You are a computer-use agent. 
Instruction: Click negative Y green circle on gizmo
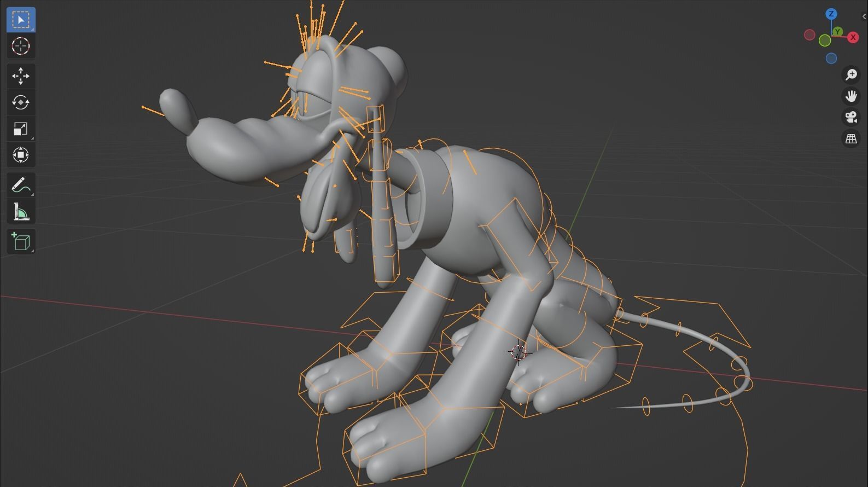[x=825, y=40]
